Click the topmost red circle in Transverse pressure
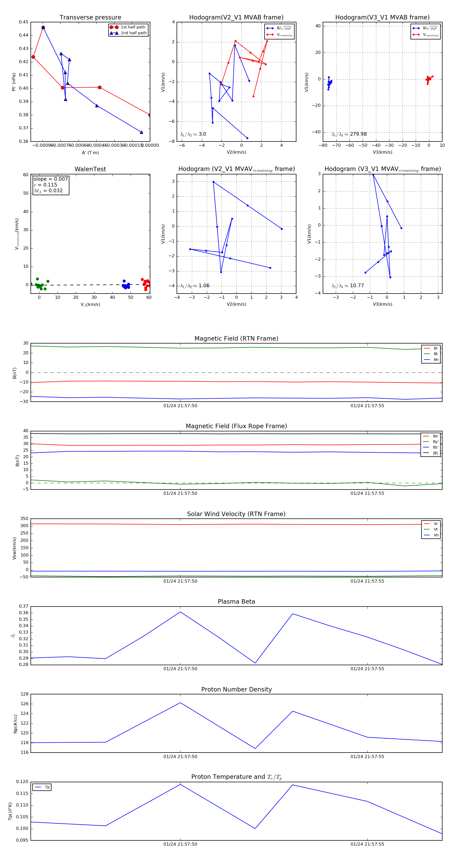This screenshot has width=473, height=868. pyautogui.click(x=43, y=28)
